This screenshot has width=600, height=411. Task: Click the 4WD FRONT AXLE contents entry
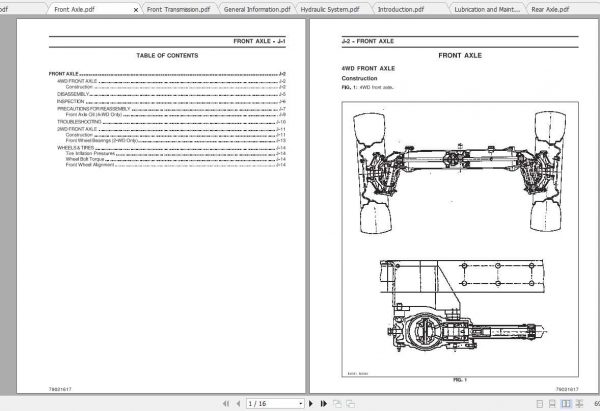tap(171, 81)
